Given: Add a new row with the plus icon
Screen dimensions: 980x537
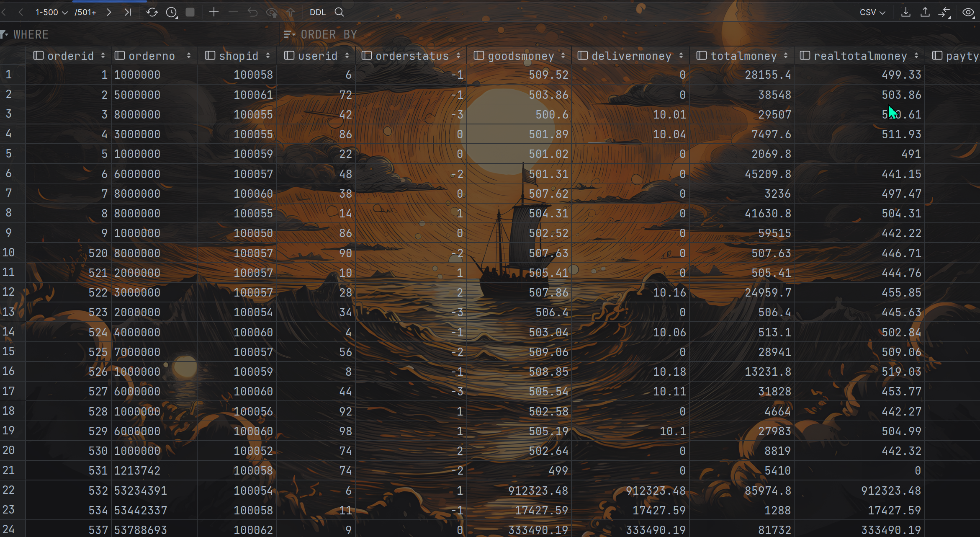Looking at the screenshot, I should 214,12.
